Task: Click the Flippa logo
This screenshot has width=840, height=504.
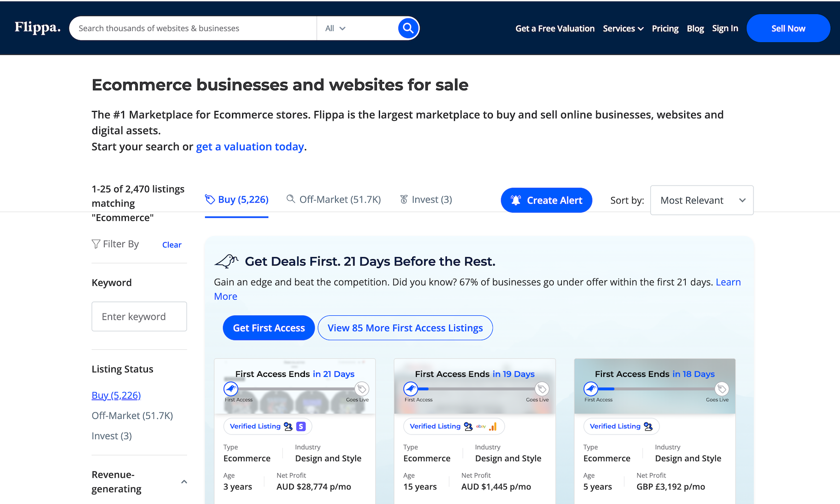Action: pyautogui.click(x=37, y=28)
